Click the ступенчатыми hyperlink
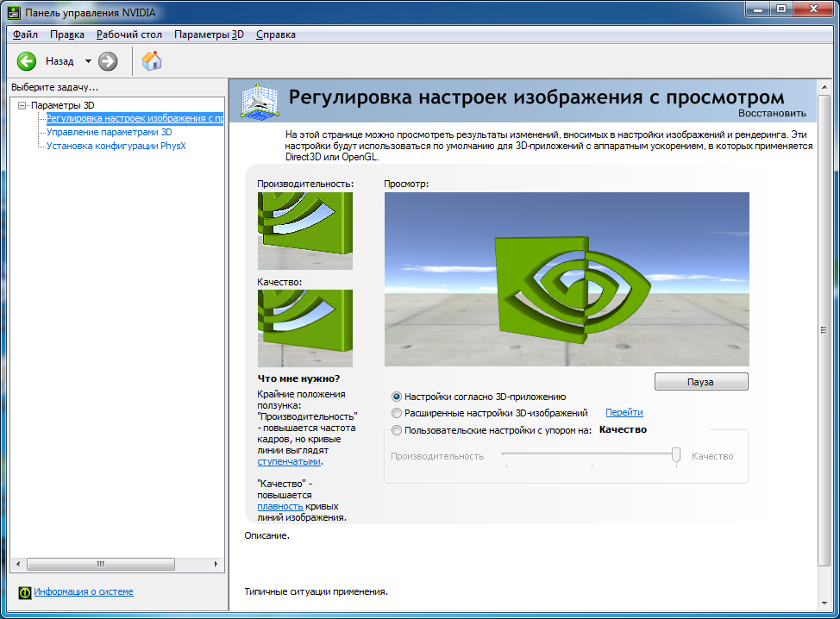Screen dimensions: 840x619 pos(289,461)
